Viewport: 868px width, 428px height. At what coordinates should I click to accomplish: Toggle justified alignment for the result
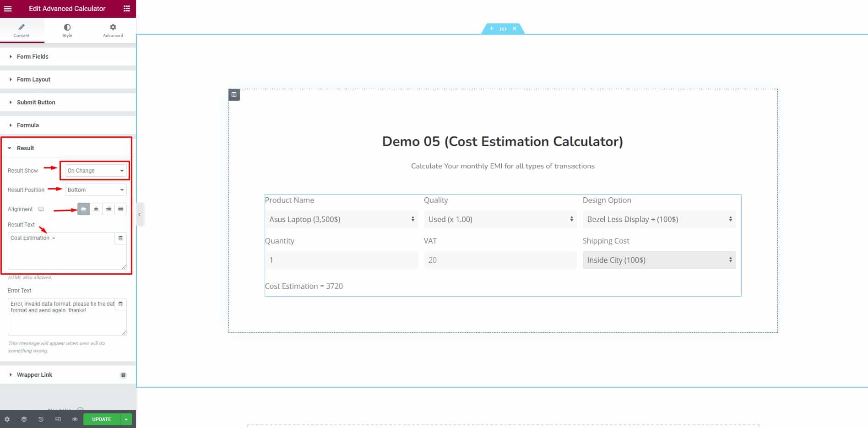[x=120, y=209]
